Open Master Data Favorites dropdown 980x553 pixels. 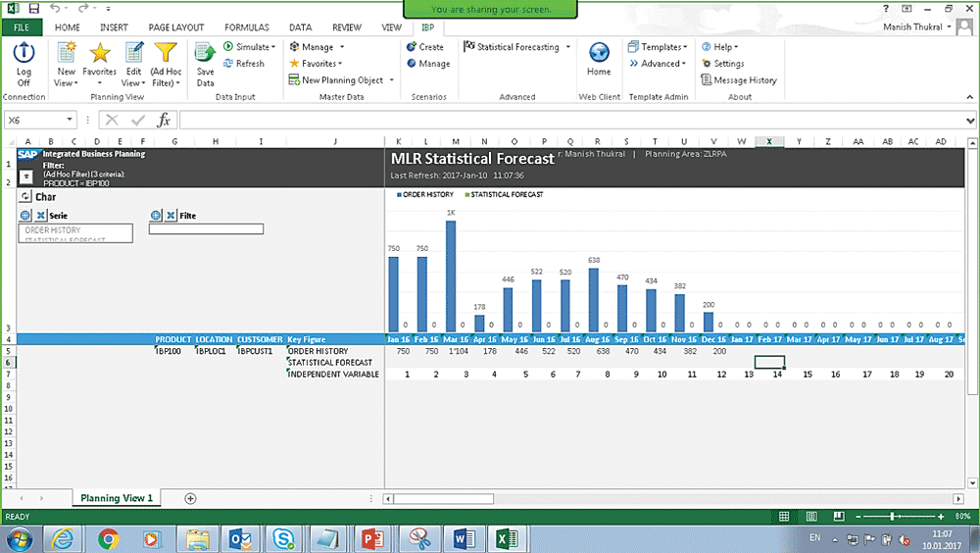click(x=316, y=63)
